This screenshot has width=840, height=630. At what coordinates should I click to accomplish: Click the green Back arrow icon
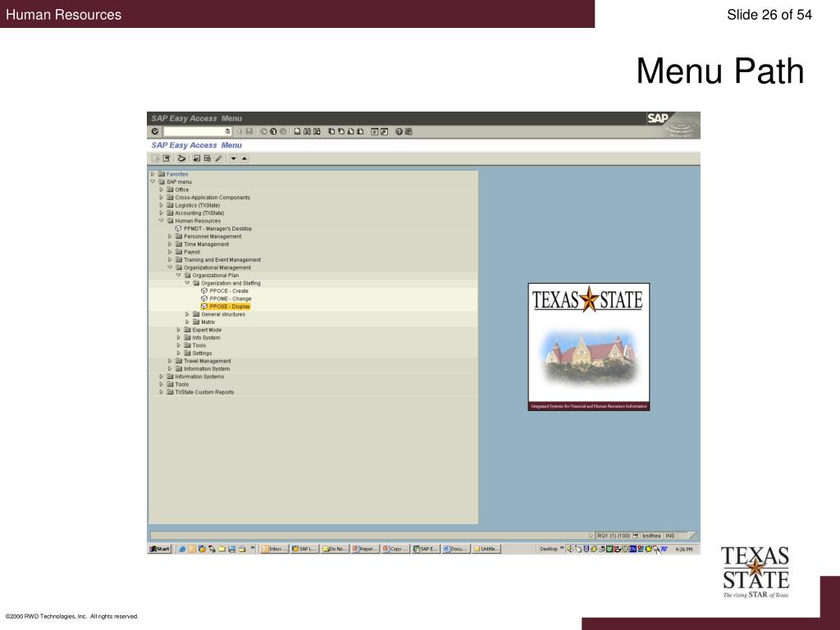pyautogui.click(x=263, y=131)
